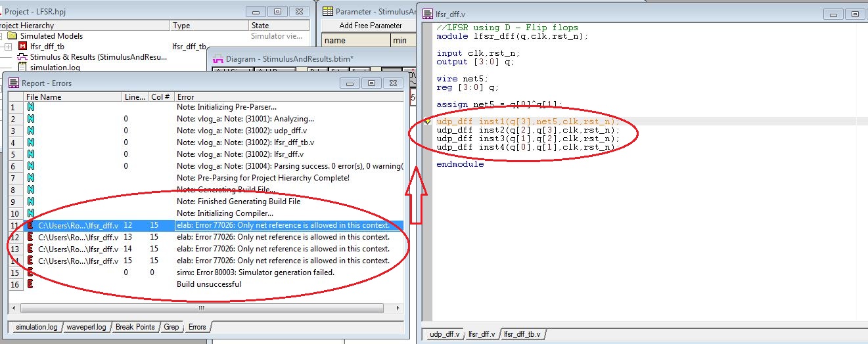
Task: Select the Errors report tab
Action: pos(197,327)
